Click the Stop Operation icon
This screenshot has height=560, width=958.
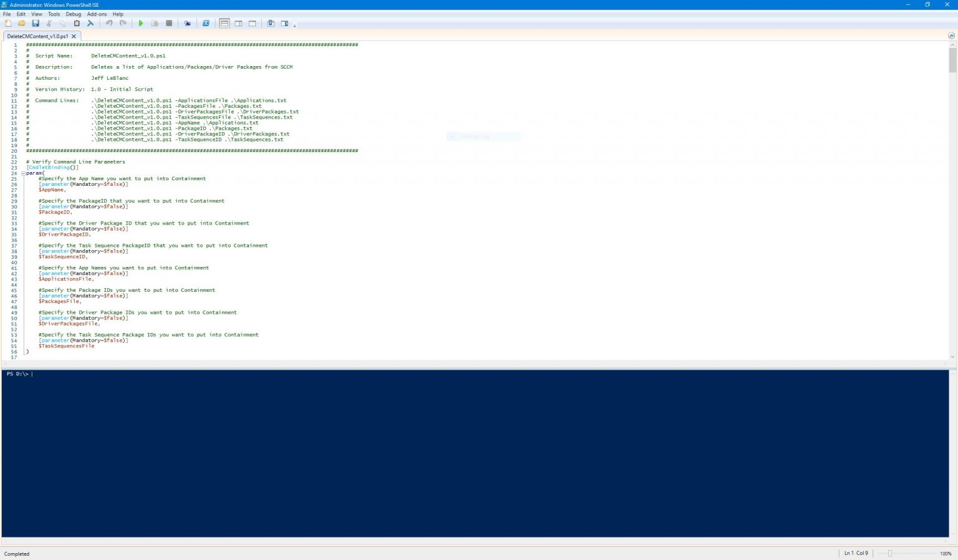(x=168, y=23)
